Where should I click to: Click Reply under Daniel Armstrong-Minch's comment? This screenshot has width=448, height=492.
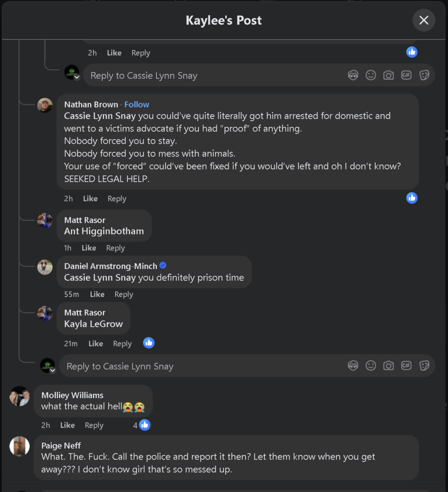[x=123, y=295]
